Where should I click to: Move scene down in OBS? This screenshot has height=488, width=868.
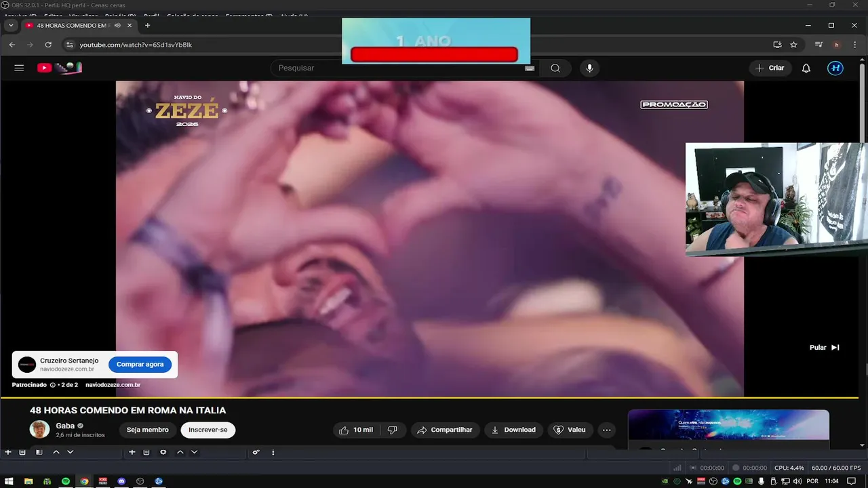click(70, 452)
